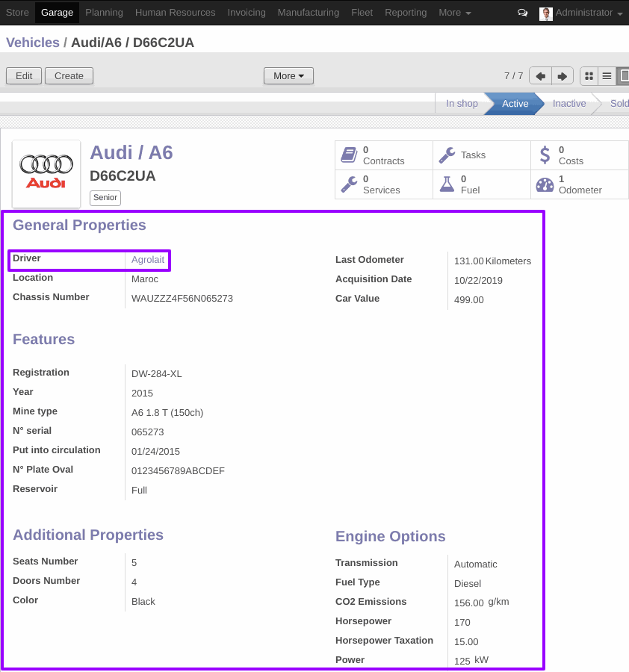Click the Create button
The height and width of the screenshot is (672, 629).
(69, 76)
